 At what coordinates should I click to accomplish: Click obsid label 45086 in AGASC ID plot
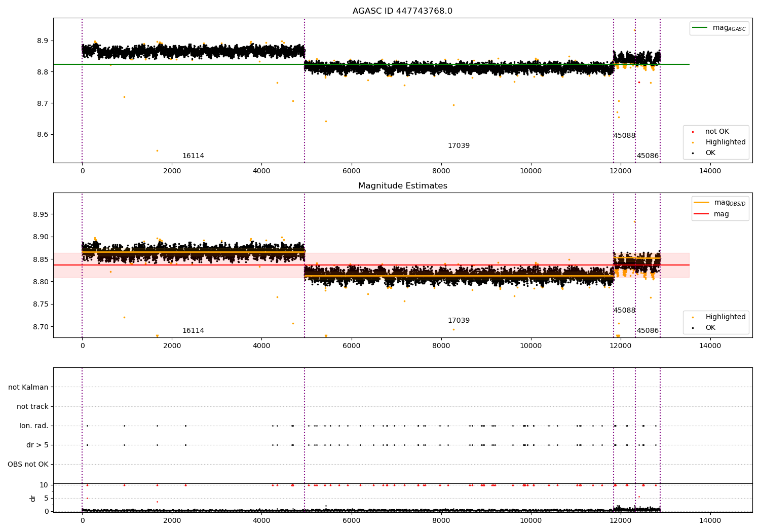click(x=648, y=156)
